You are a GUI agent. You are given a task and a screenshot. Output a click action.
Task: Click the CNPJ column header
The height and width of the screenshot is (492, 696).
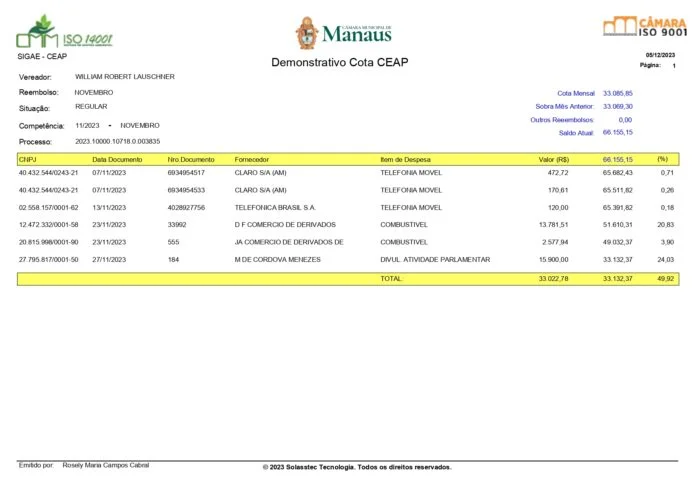coord(28,159)
